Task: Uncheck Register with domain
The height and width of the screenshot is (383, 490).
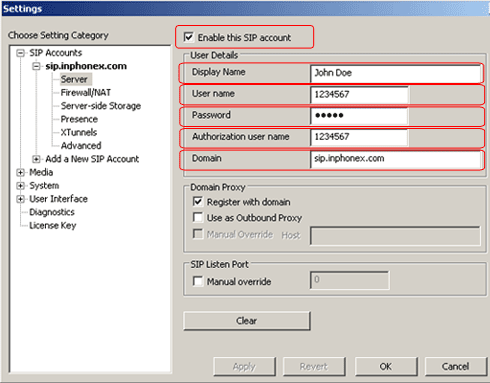Action: tap(198, 201)
